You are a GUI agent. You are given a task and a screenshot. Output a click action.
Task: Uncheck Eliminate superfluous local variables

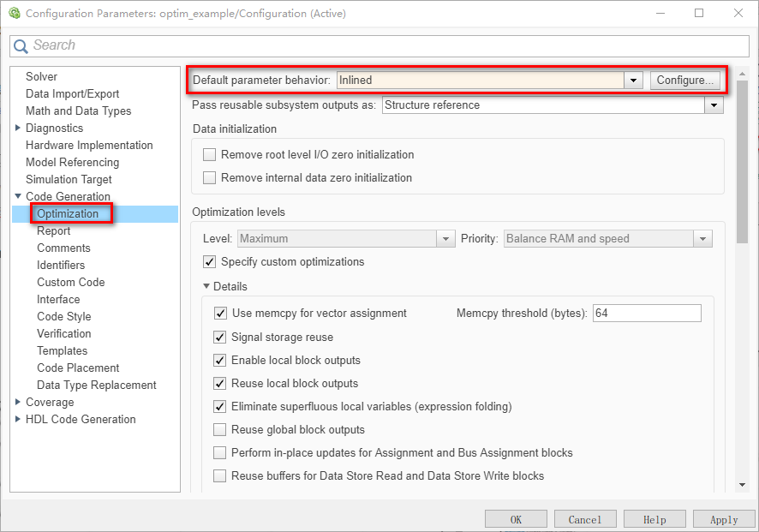[220, 407]
